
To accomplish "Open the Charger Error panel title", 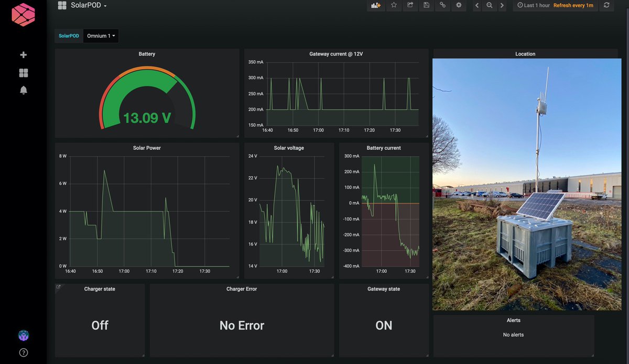I will 242,289.
